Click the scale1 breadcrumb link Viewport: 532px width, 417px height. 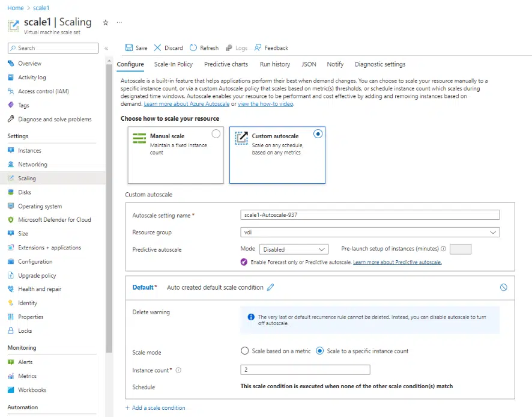pos(41,8)
